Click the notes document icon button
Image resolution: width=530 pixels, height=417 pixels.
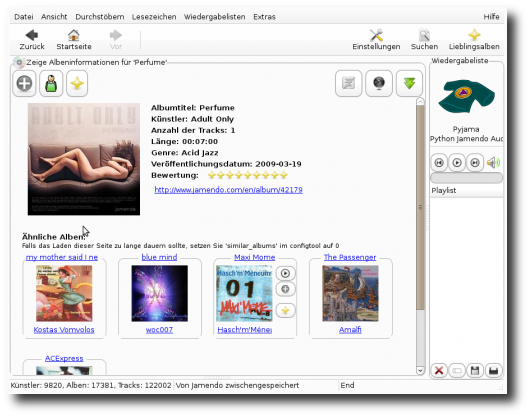(348, 83)
